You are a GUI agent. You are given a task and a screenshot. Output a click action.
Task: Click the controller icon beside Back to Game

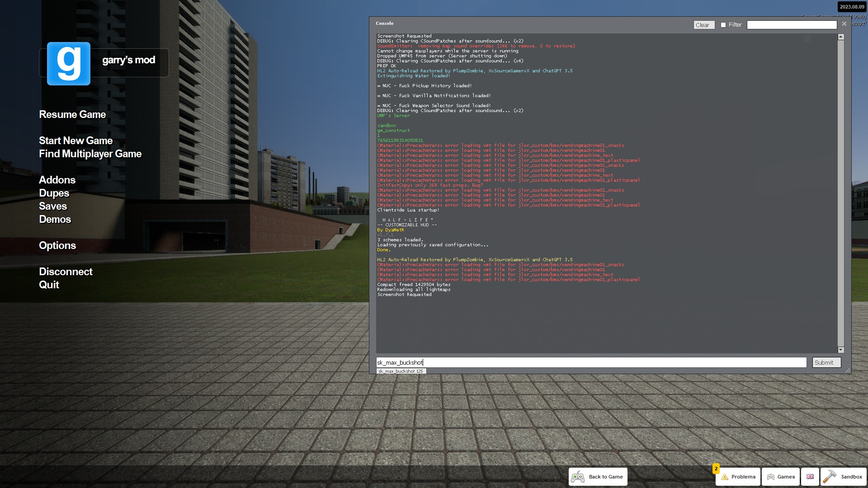(578, 477)
